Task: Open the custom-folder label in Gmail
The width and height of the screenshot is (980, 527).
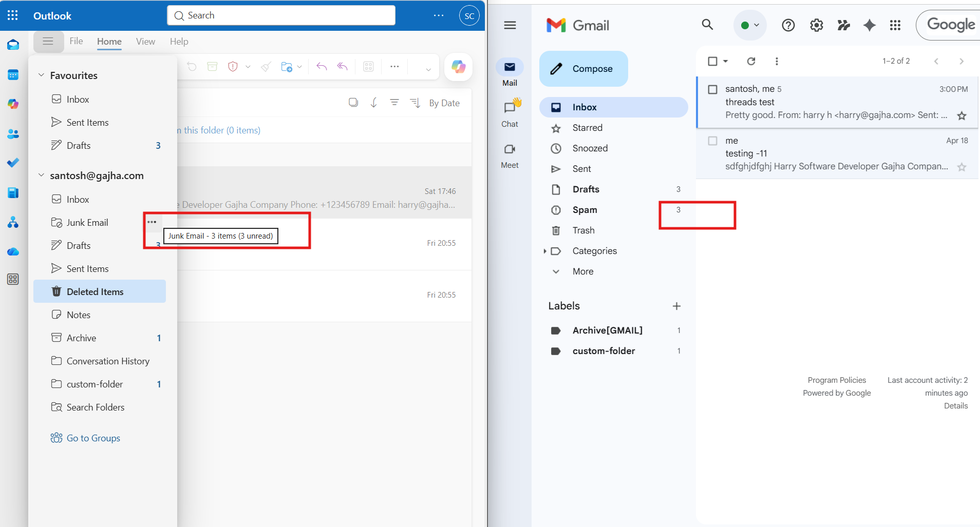Action: point(614,351)
